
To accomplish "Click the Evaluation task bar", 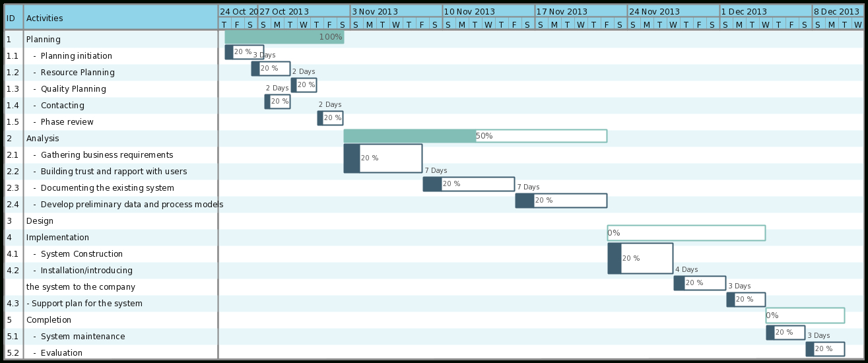I will (x=825, y=349).
